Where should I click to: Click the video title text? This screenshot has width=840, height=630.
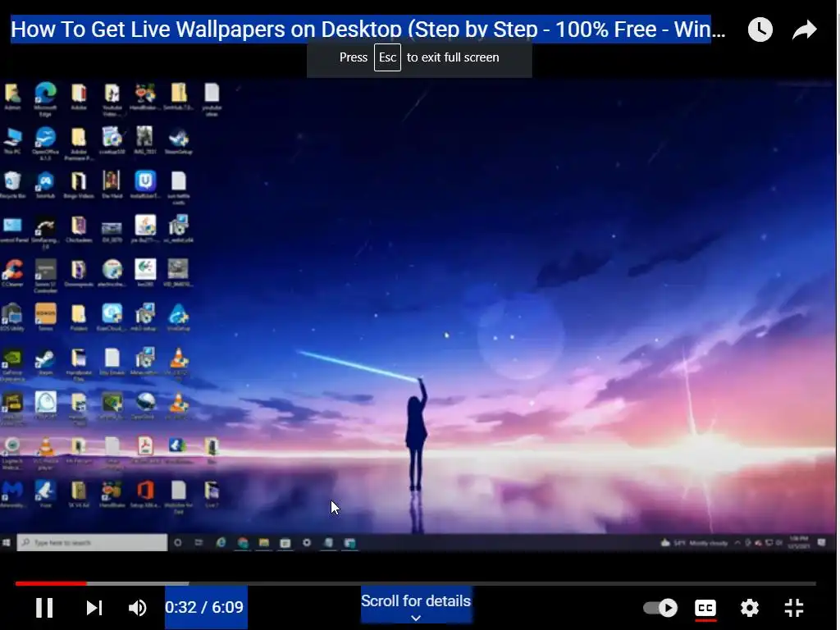pos(368,29)
